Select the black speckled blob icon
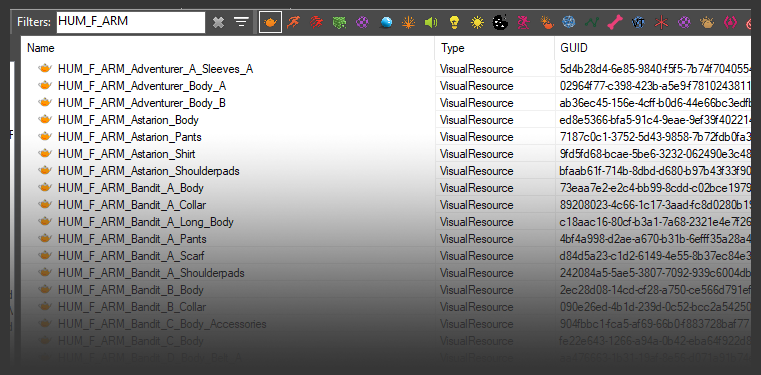This screenshot has height=375, width=761. [x=500, y=22]
